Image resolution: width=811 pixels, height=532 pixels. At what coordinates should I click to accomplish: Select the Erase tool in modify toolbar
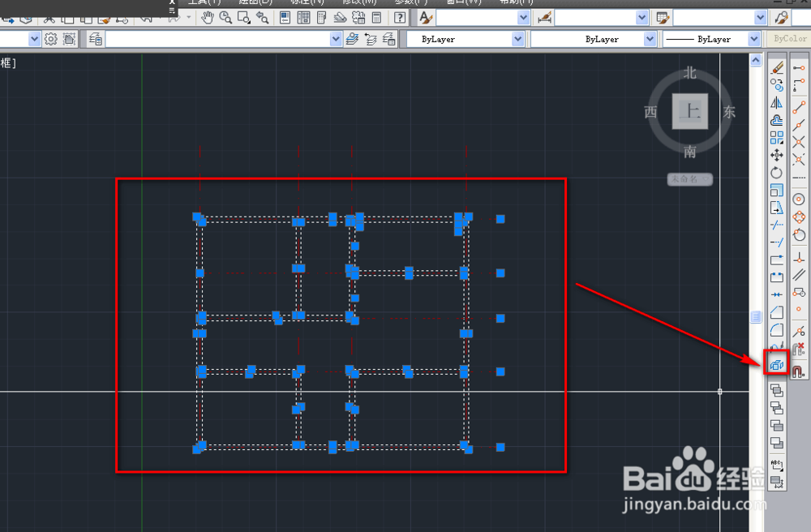pyautogui.click(x=776, y=67)
